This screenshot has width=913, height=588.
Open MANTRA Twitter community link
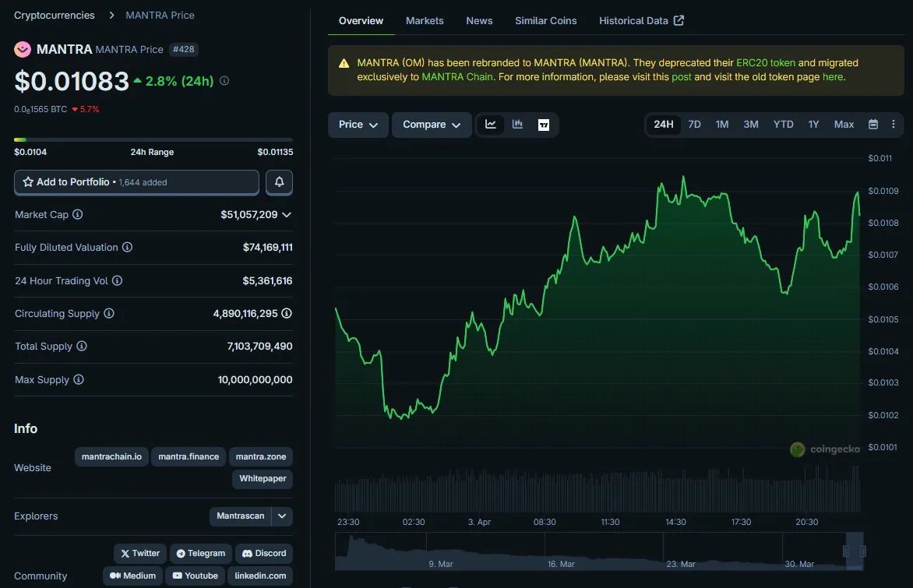(140, 553)
